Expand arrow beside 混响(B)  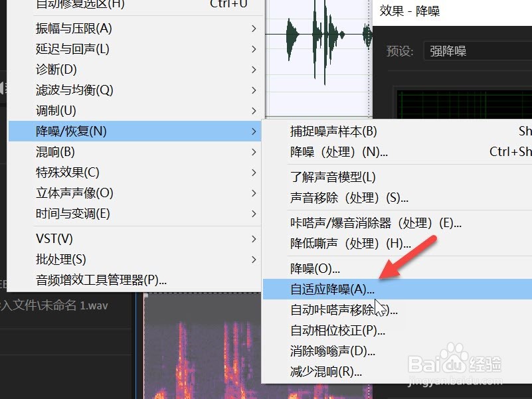254,152
